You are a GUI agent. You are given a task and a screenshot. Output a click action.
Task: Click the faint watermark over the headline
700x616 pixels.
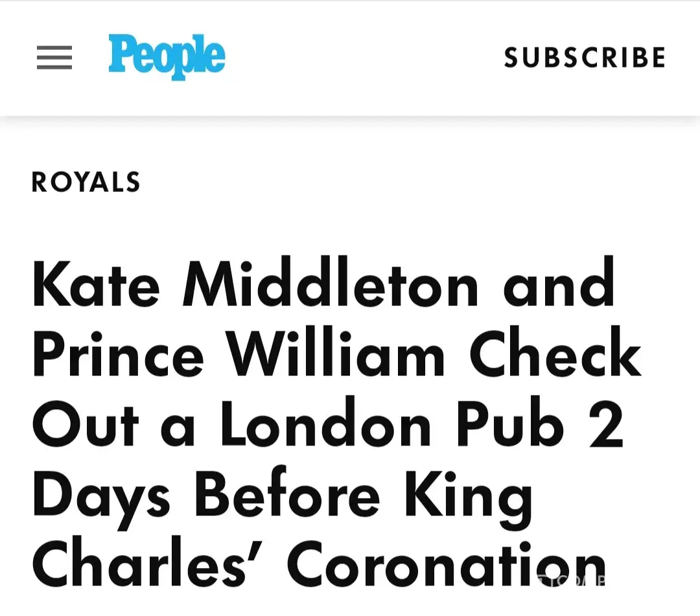click(x=570, y=580)
